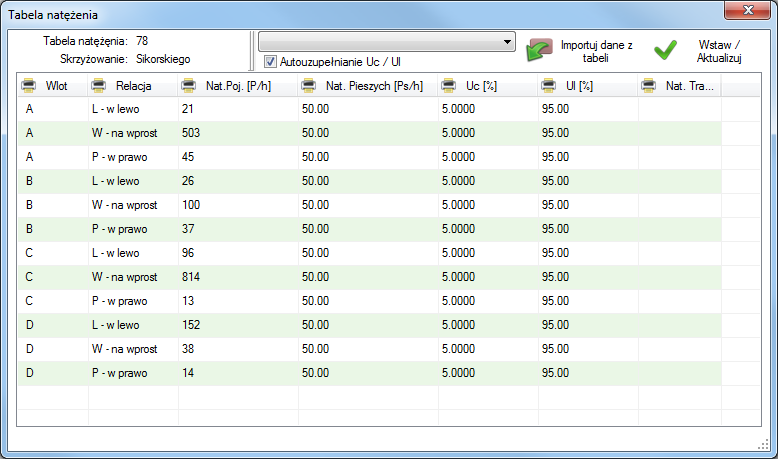Open the empty dropdown above the table

point(387,42)
